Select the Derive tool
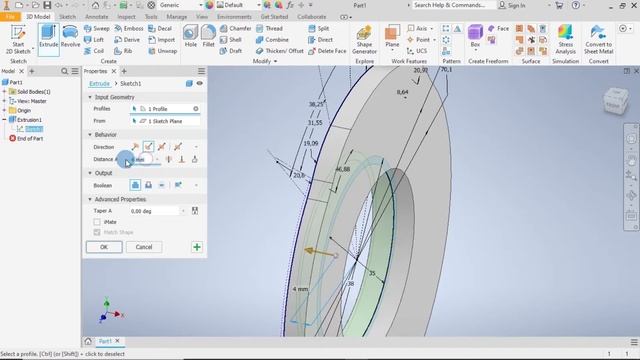This screenshot has height=360, width=640. (x=127, y=40)
